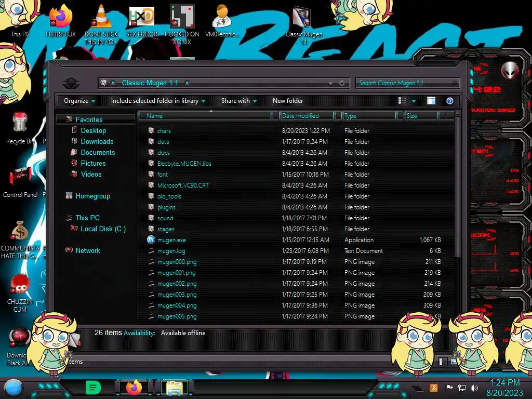Switch to Firefox on the taskbar
Screen dimensions: 532x399
pyautogui.click(x=134, y=388)
